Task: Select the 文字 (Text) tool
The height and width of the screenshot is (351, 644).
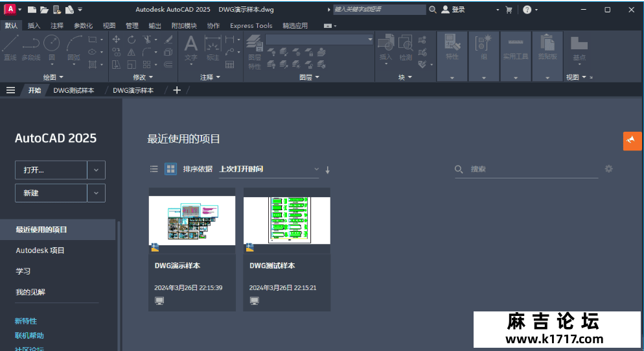Action: [190, 48]
